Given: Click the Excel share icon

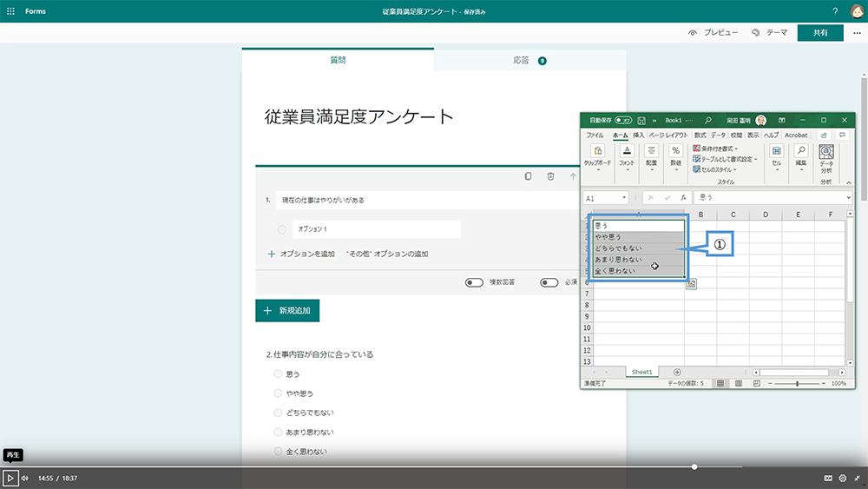Looking at the screenshot, I should coord(824,135).
